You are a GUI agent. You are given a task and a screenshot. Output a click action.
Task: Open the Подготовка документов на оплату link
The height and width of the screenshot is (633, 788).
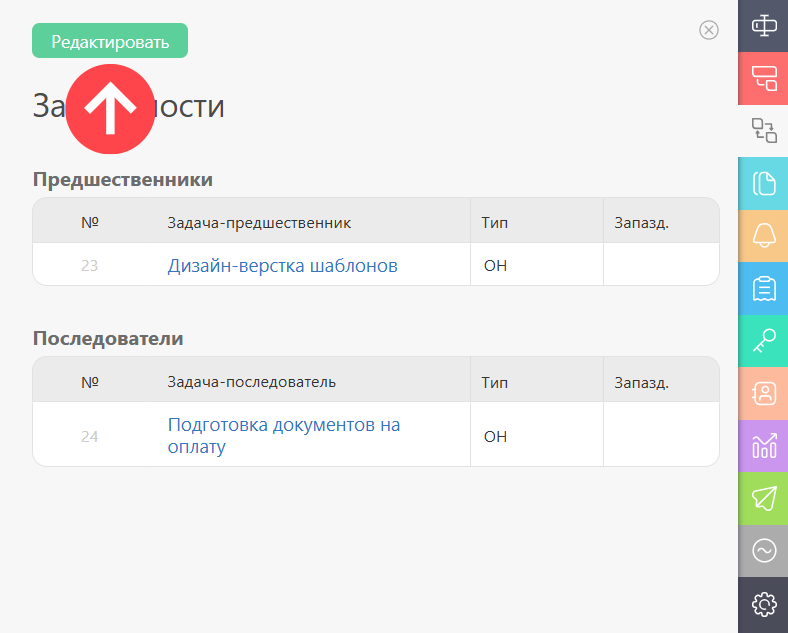click(x=283, y=436)
